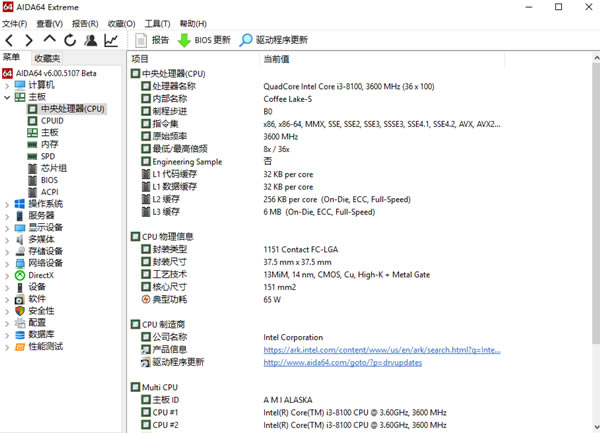
Task: Click the 当前值 column header
Action: [278, 59]
